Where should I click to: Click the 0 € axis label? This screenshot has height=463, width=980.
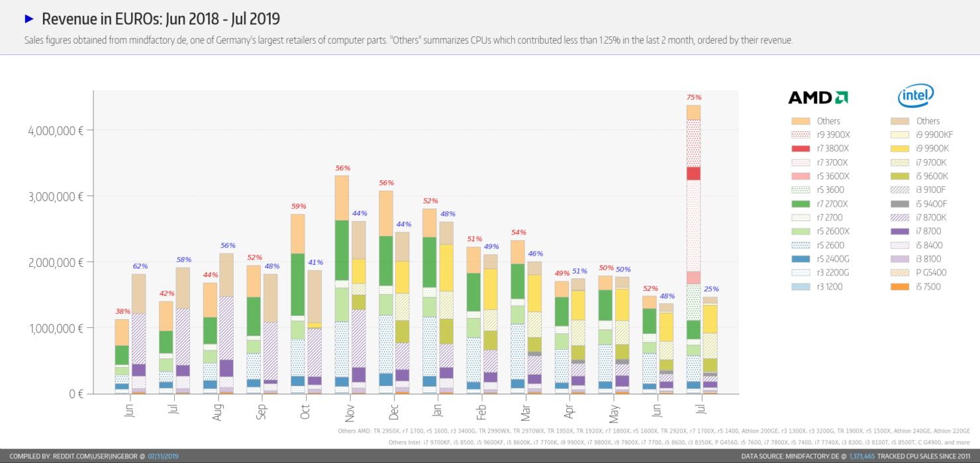point(75,394)
